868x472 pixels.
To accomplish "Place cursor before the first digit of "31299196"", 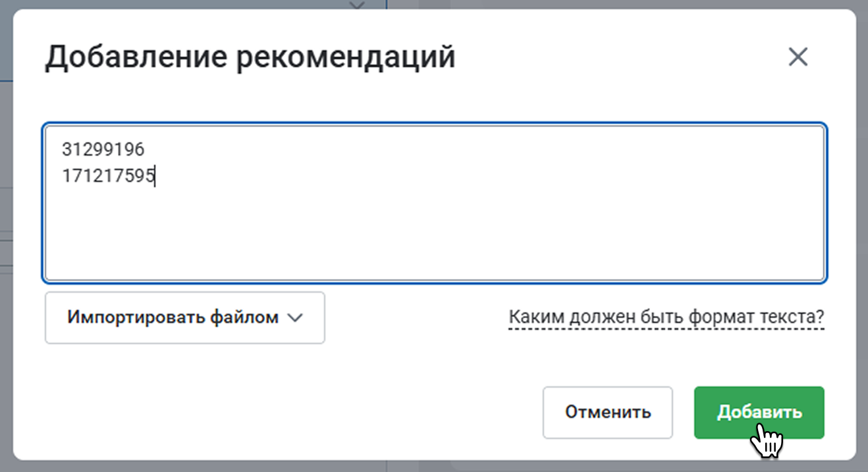I will pyautogui.click(x=63, y=150).
